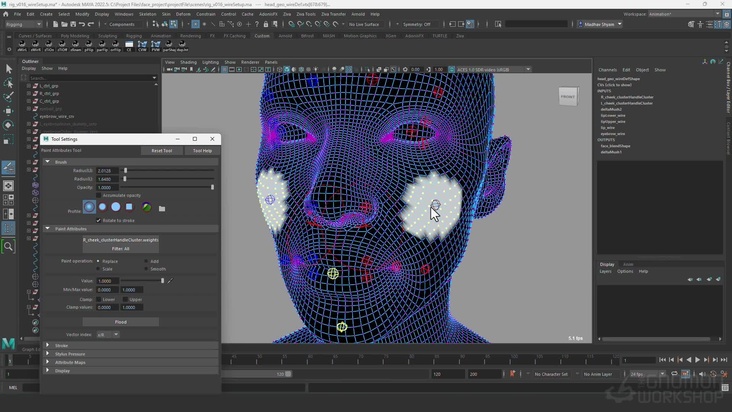Click the Flood button
Screen dimensions: 732x412
[x=120, y=322]
